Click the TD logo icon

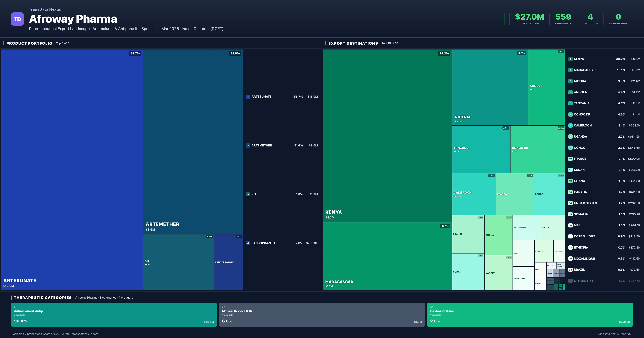point(17,19)
